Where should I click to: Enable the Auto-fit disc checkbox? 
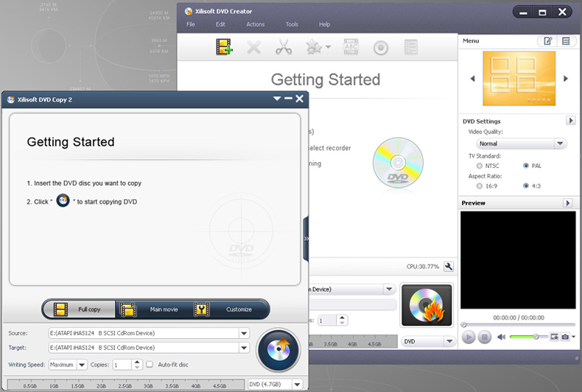pyautogui.click(x=150, y=364)
